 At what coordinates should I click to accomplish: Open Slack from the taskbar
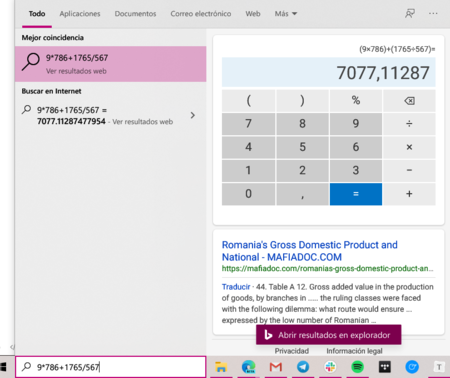[x=330, y=367]
